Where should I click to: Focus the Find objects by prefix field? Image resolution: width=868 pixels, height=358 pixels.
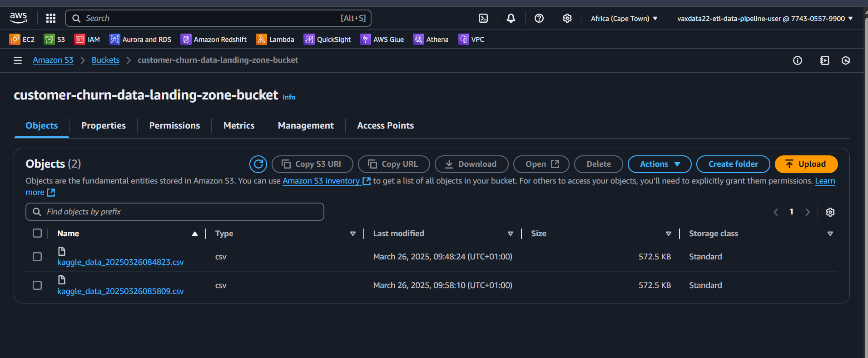click(x=175, y=212)
